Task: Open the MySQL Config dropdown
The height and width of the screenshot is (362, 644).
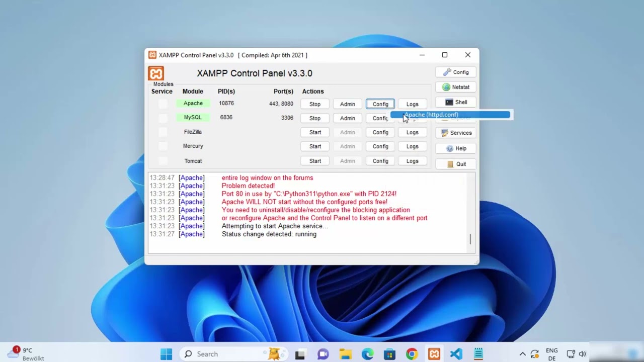Action: 380,118
